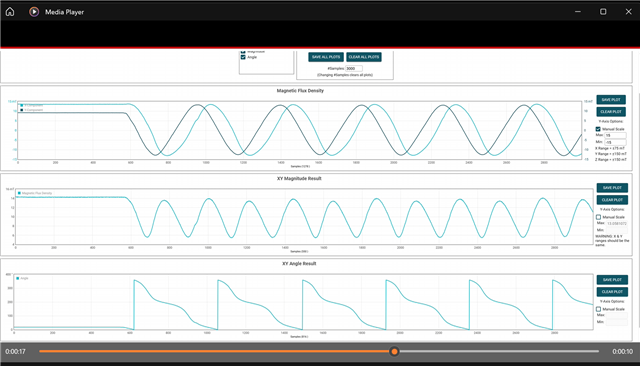The height and width of the screenshot is (366, 640).
Task: Maximize the Media Player window
Action: click(x=603, y=11)
